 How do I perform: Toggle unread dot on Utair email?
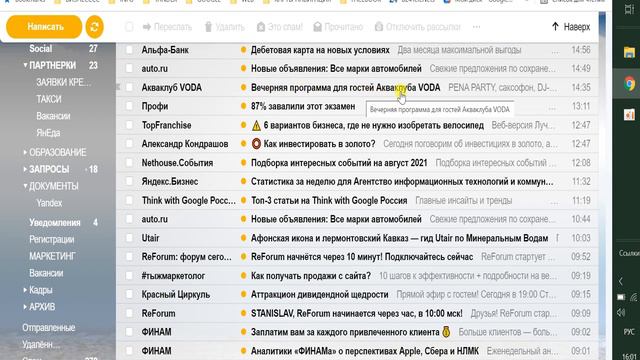pos(243,238)
